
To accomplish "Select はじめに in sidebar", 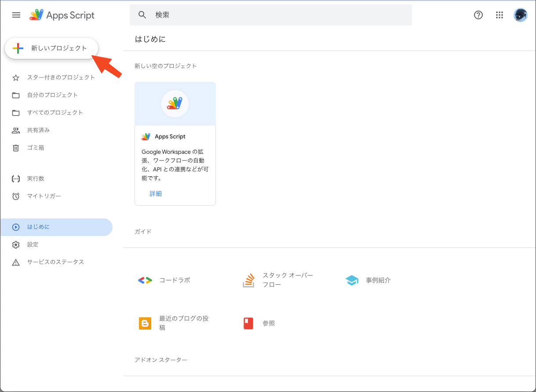I will coord(56,227).
